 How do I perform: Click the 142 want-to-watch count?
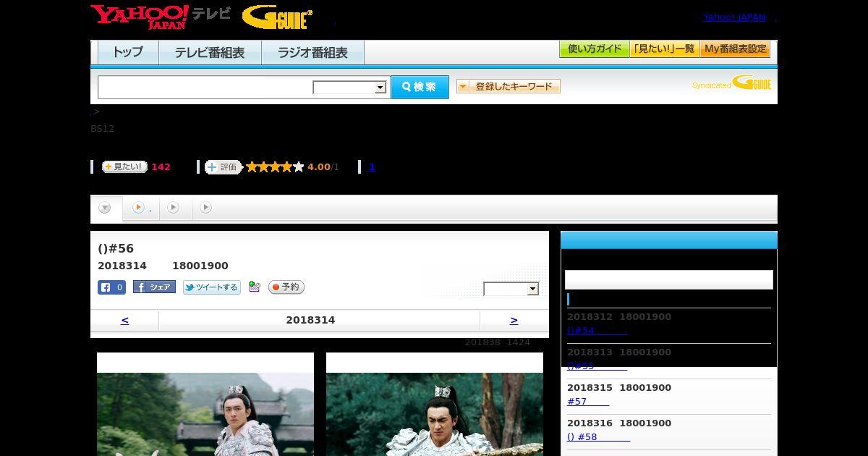[161, 166]
